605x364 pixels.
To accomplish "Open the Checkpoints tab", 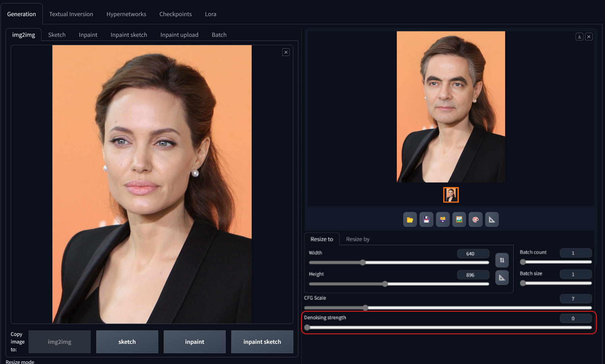I will (175, 14).
